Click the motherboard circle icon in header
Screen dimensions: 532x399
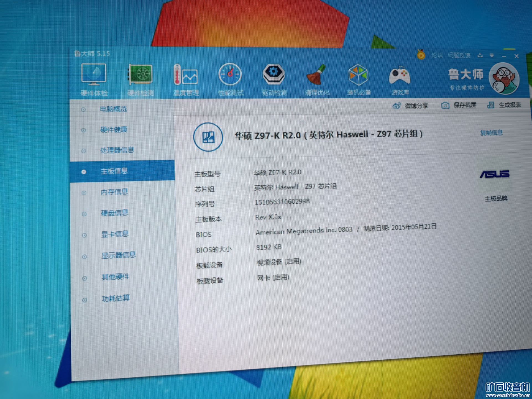coord(208,137)
